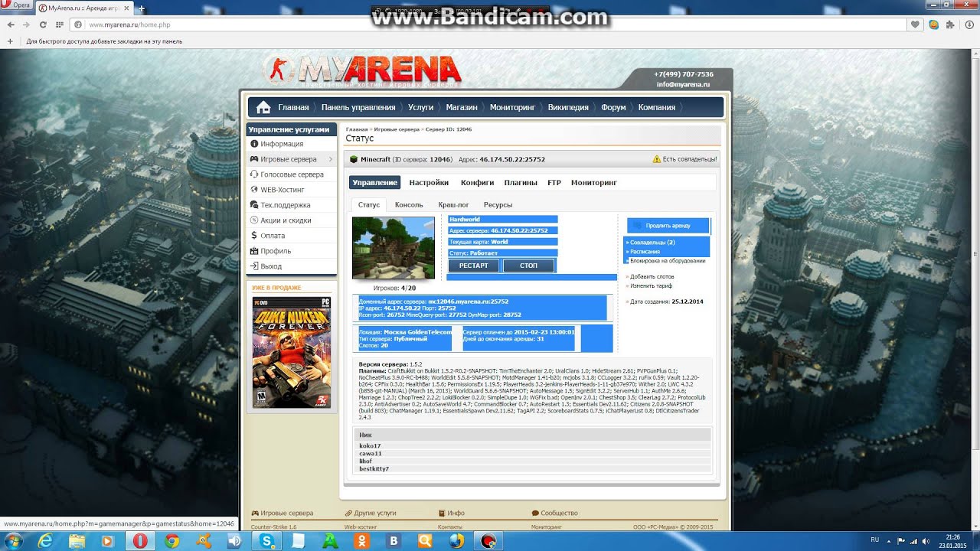
Task: Click Изменить тариф link
Action: coord(651,285)
